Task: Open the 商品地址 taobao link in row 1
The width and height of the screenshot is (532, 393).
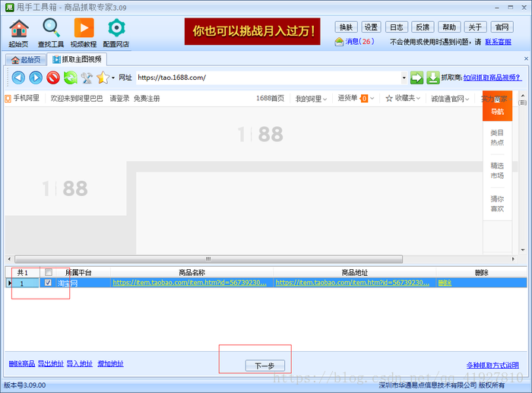Action: click(352, 282)
